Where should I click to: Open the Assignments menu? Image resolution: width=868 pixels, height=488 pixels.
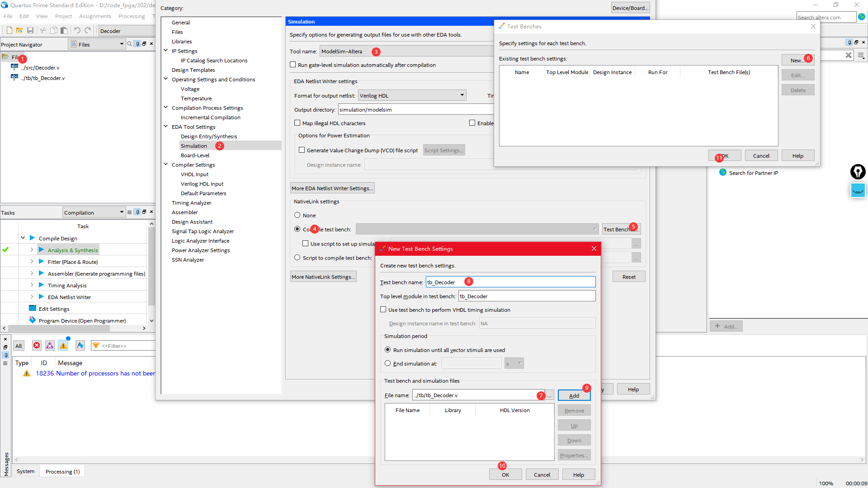(94, 16)
